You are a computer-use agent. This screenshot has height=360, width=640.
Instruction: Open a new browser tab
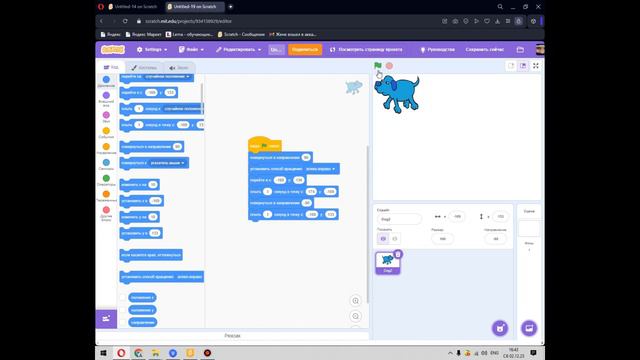(231, 7)
